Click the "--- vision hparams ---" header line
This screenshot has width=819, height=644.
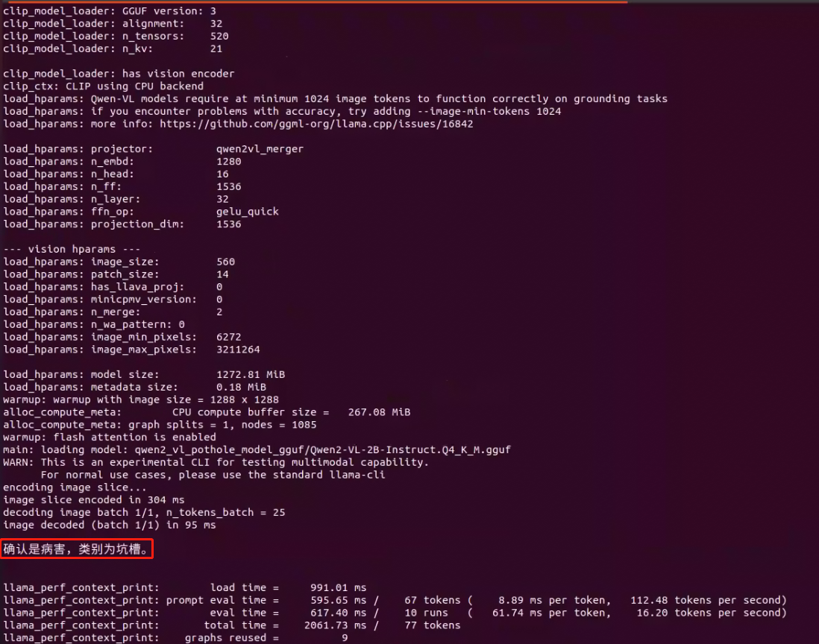point(72,249)
